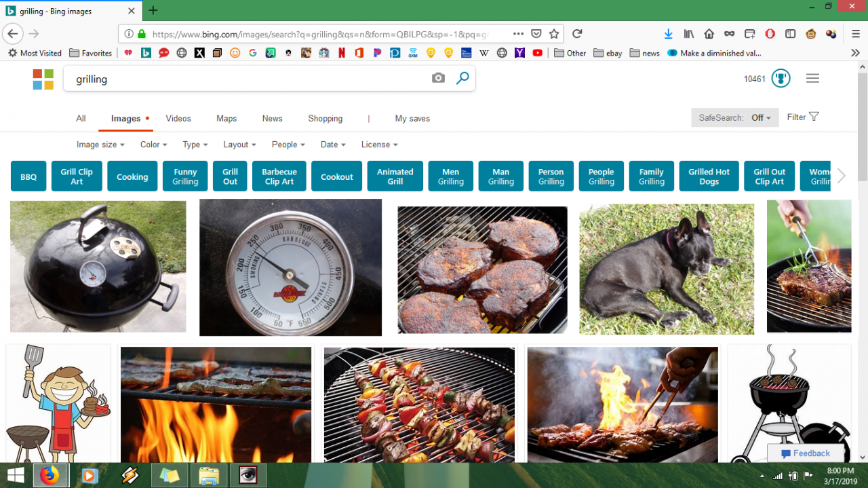Show more bookmarks with double chevron
The width and height of the screenshot is (868, 488).
coord(855,53)
